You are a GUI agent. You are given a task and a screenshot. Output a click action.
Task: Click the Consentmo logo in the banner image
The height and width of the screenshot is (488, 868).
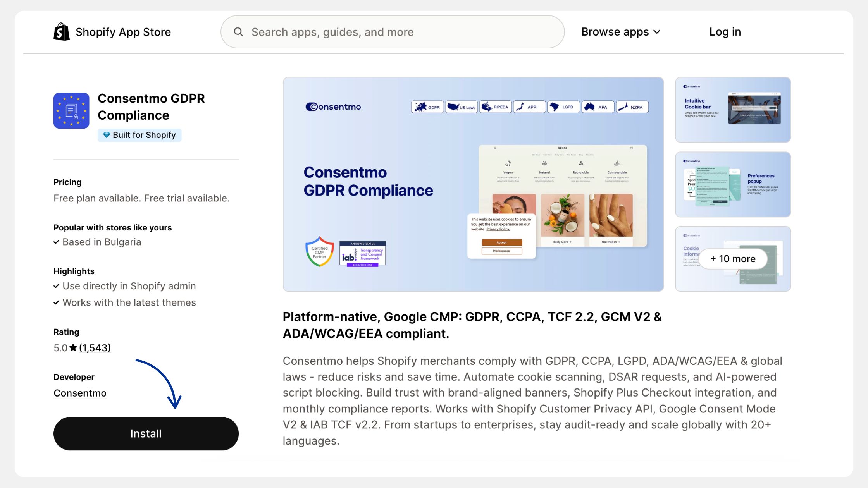coord(333,107)
